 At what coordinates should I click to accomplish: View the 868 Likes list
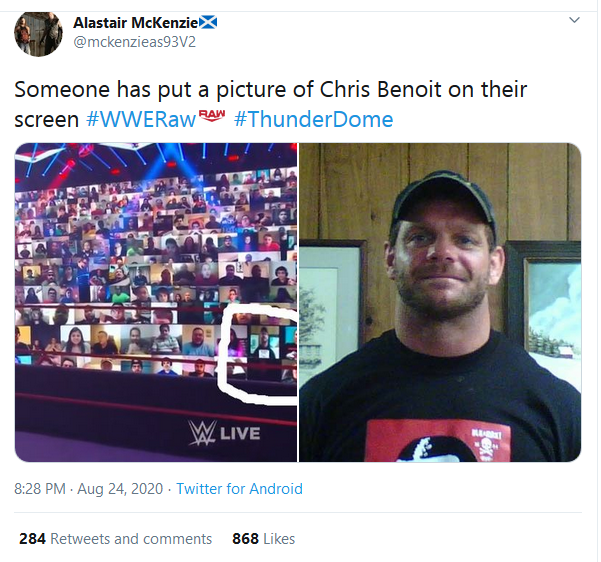(263, 539)
